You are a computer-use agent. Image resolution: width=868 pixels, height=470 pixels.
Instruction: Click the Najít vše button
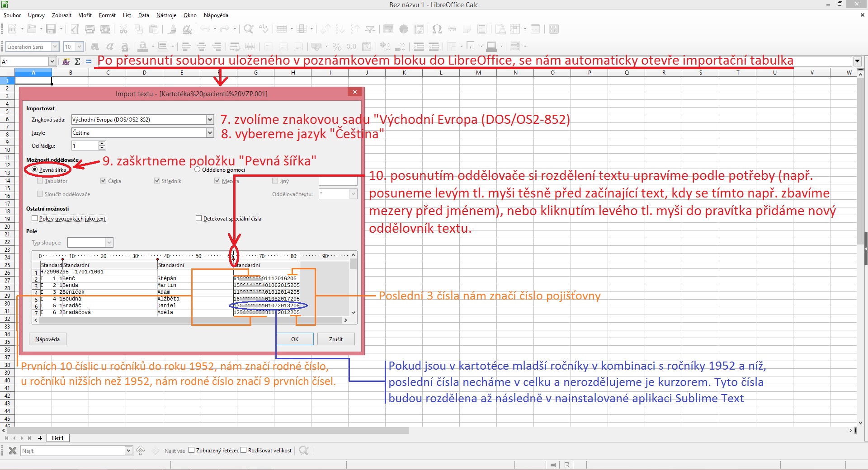point(175,451)
